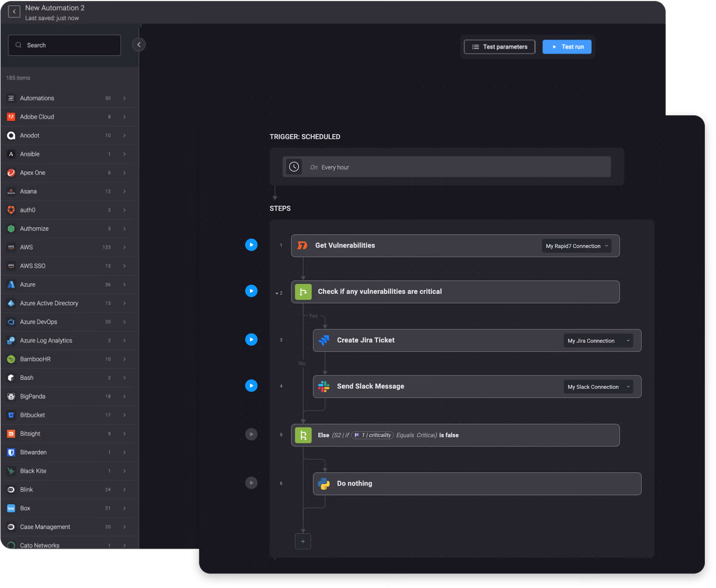Select the Check if any vulnerabilities are critical step
This screenshot has height=588, width=716.
[455, 292]
